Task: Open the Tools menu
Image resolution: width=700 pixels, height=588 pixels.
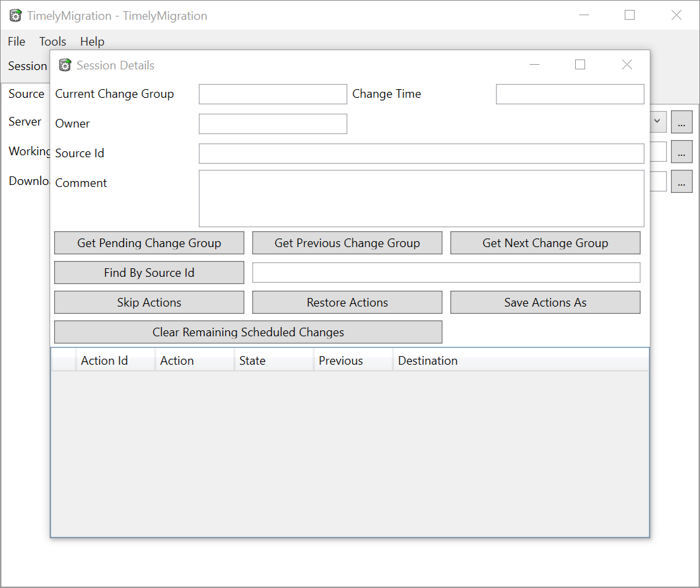Action: tap(53, 42)
